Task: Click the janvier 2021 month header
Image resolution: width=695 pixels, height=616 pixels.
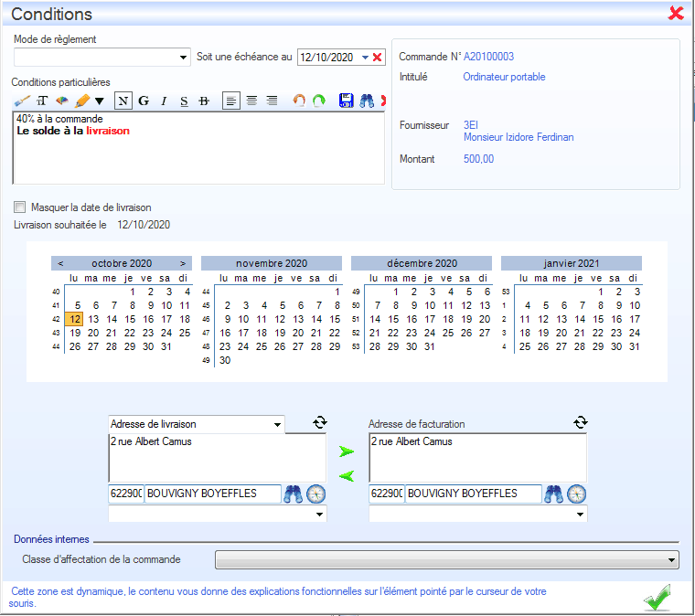Action: tap(572, 263)
